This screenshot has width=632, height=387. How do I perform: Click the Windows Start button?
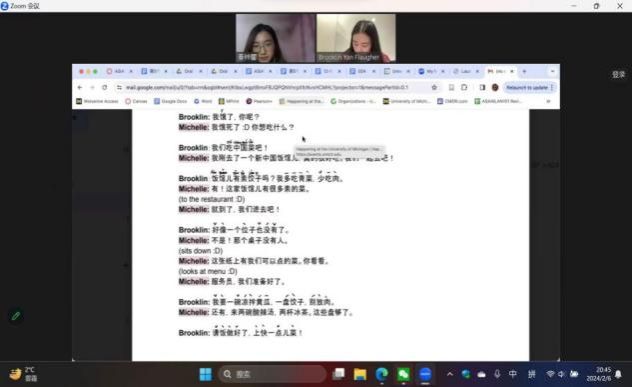pos(206,375)
